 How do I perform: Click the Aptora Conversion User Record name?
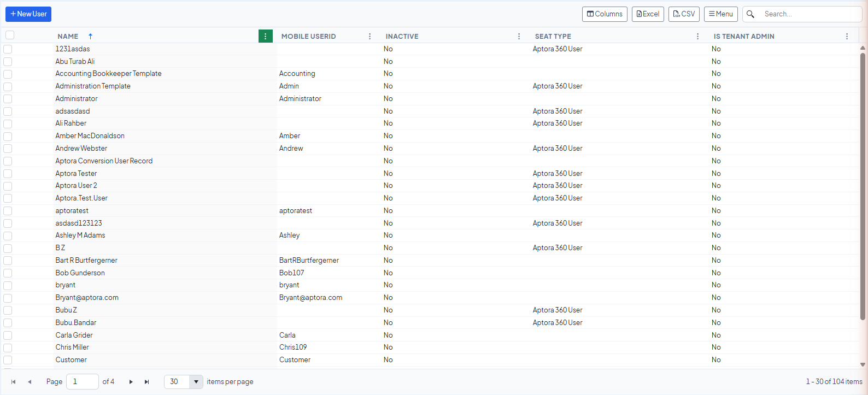click(104, 161)
